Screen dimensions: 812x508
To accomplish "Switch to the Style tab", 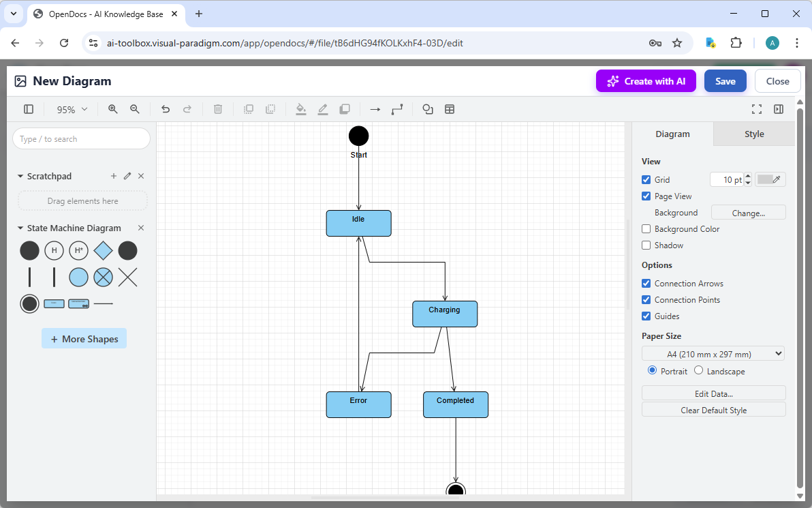I will [x=753, y=134].
